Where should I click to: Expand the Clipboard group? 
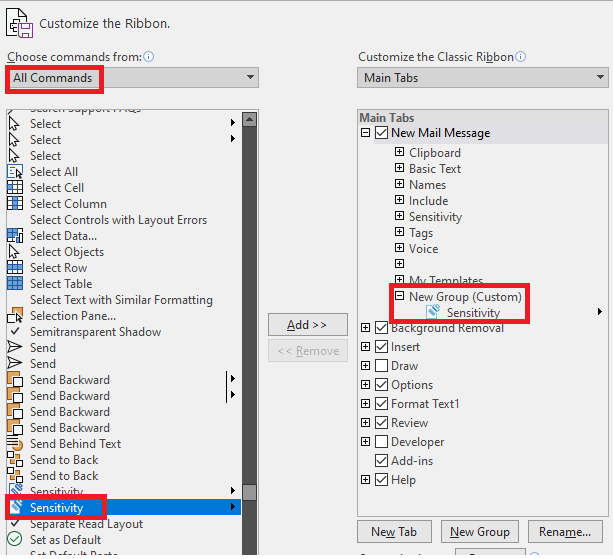(399, 152)
